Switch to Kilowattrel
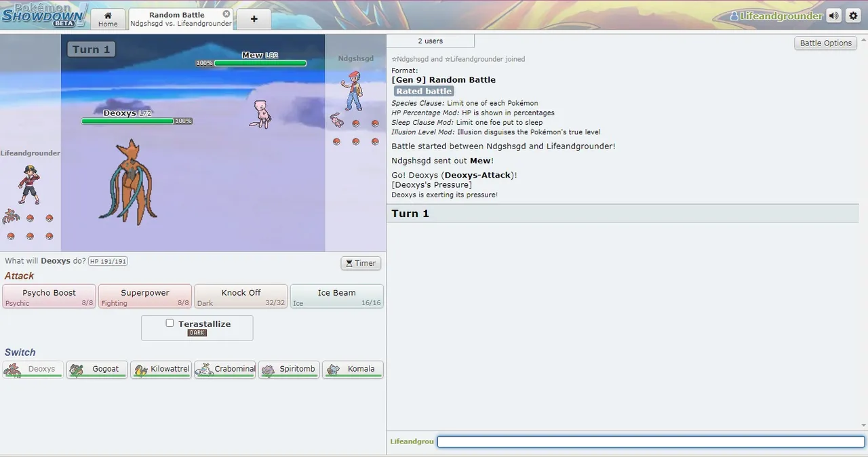 161,370
